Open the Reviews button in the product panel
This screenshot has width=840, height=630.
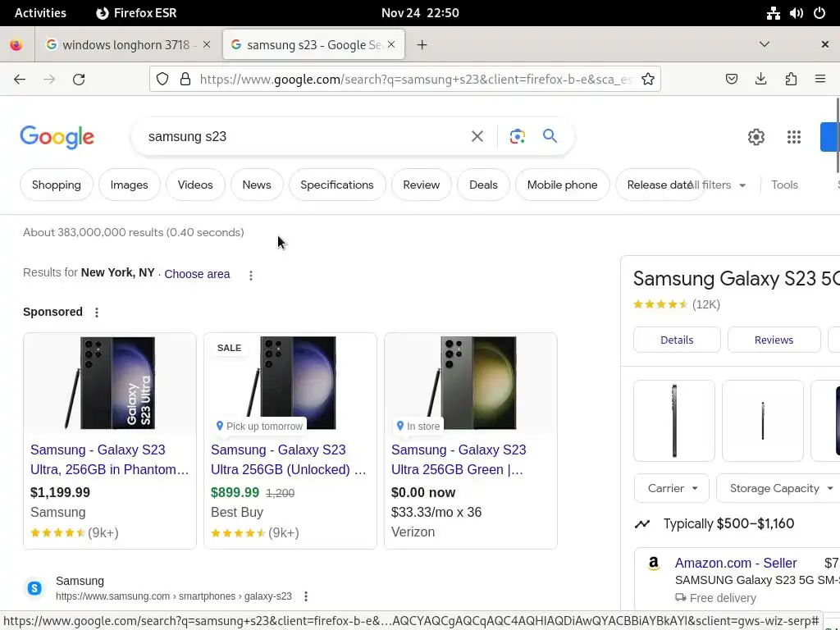click(774, 340)
